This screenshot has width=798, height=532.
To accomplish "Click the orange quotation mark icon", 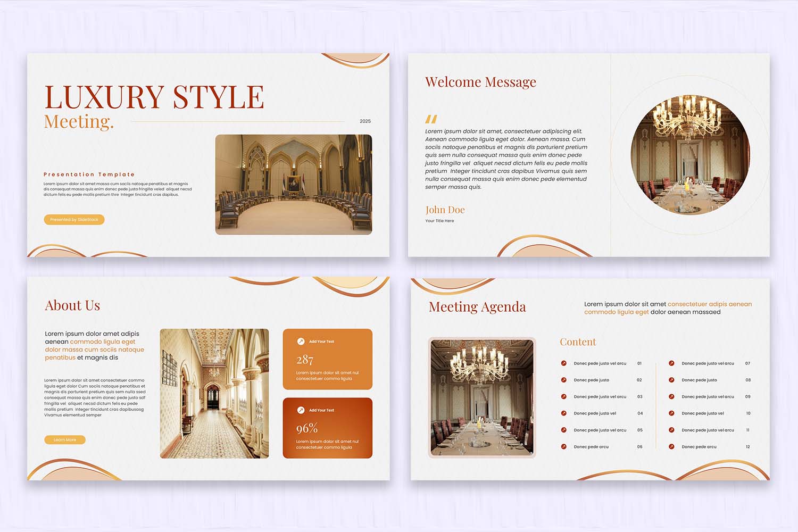I will pyautogui.click(x=431, y=119).
